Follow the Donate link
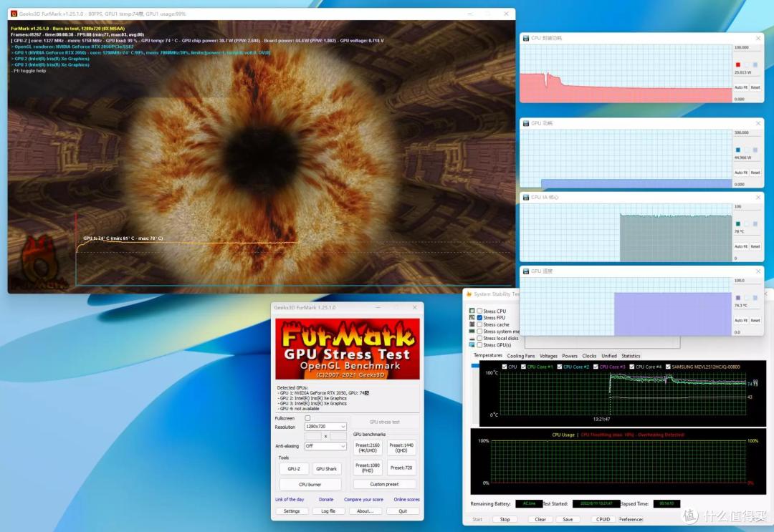This screenshot has height=532, width=774. [x=326, y=500]
